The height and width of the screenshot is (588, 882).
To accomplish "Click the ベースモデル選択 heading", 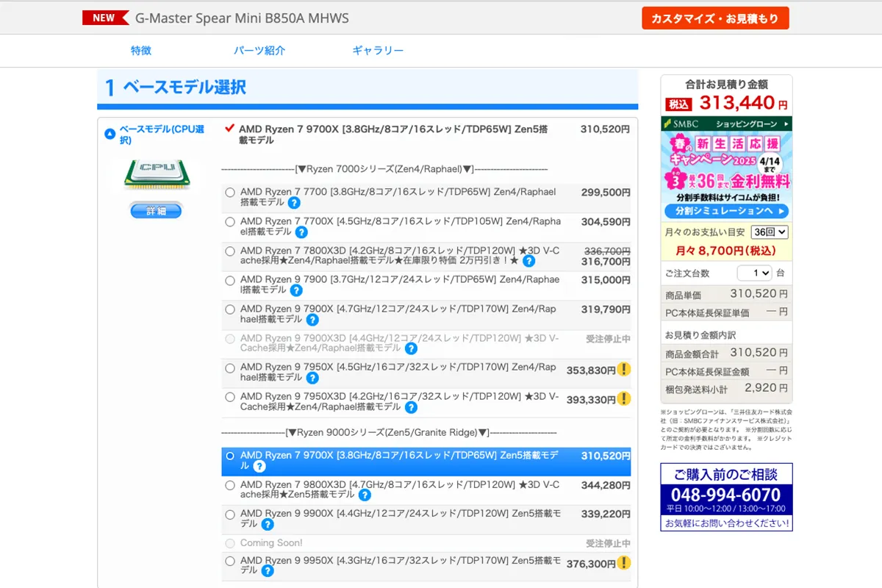I will point(184,87).
